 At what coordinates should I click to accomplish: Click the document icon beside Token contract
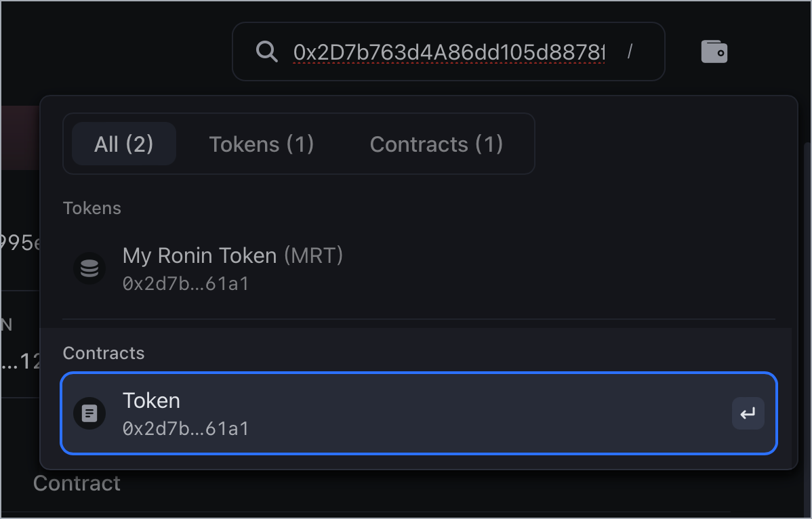click(89, 413)
